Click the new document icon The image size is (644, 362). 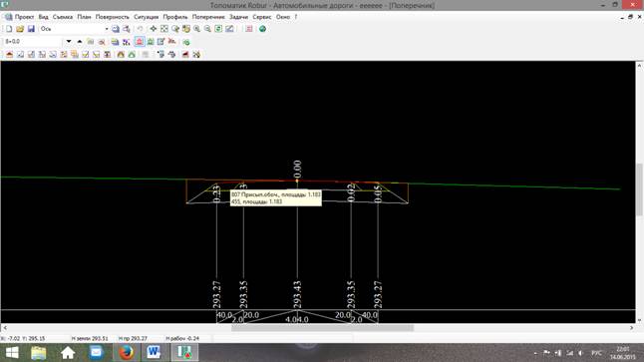coord(9,29)
